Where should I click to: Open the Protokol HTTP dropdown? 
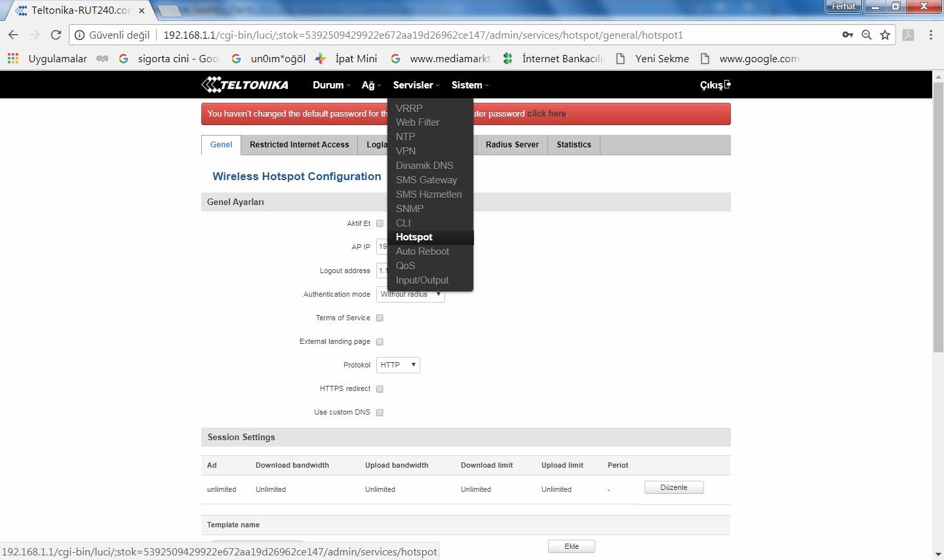tap(398, 365)
